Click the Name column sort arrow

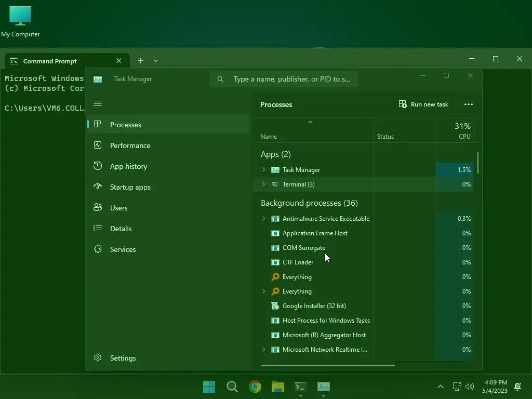tap(310, 122)
